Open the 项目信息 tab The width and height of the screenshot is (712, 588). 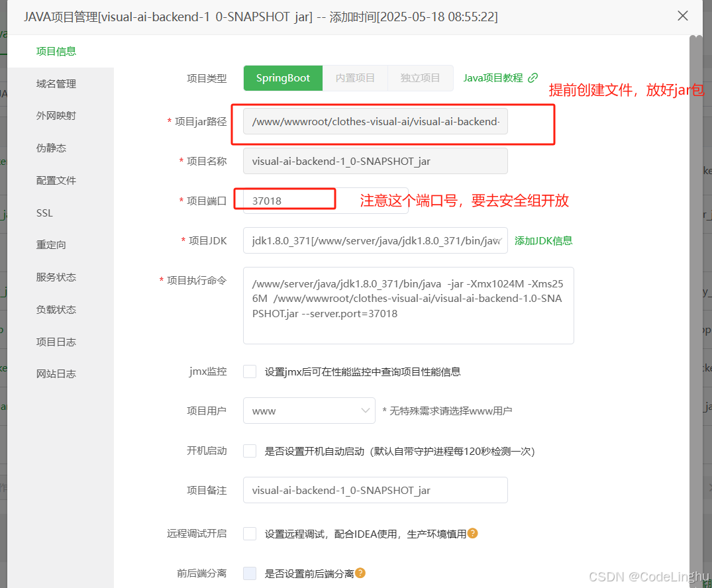click(x=56, y=51)
